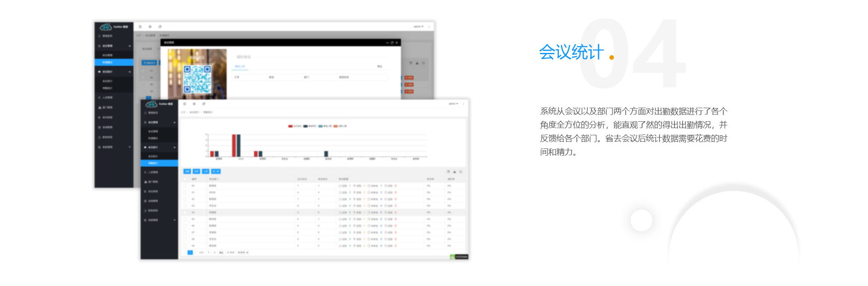
Task: Close the black-titled meeting dialog
Action: pos(396,43)
